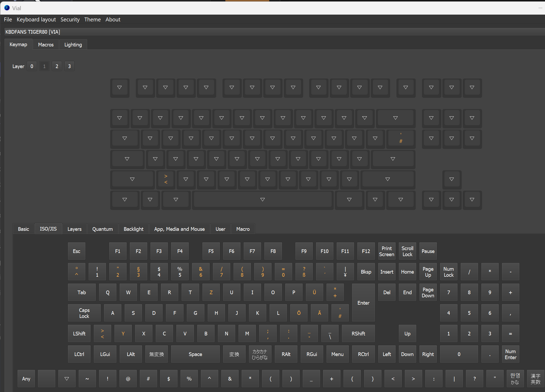
Task: Click the > < key on the keymap layout
Action: tap(166, 179)
